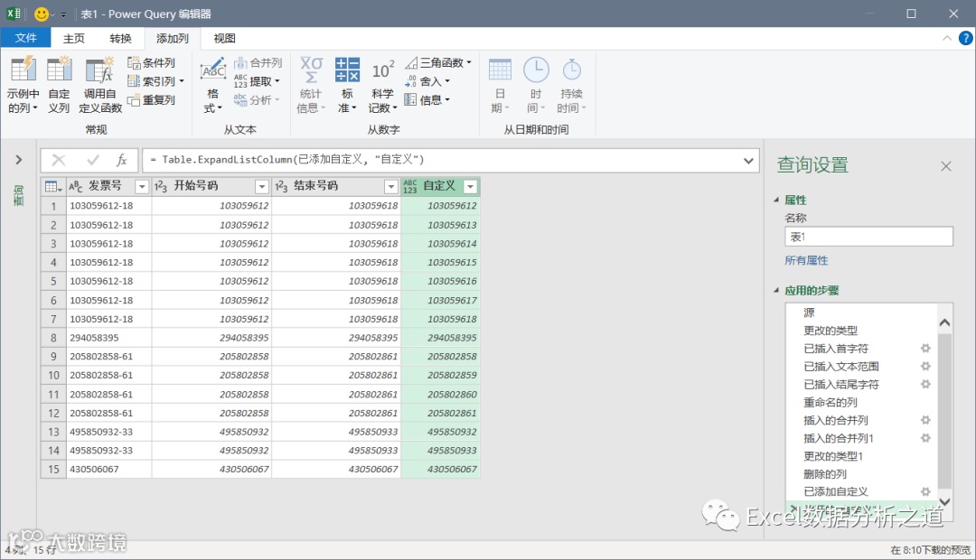Click Duration (持续时间) stopwatch icon
This screenshot has width=976, height=560.
(571, 69)
